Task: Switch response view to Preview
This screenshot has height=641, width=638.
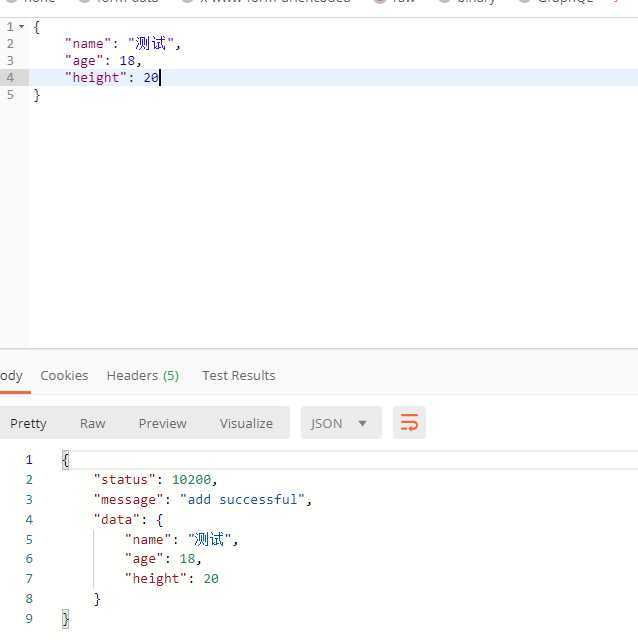Action: click(x=162, y=423)
